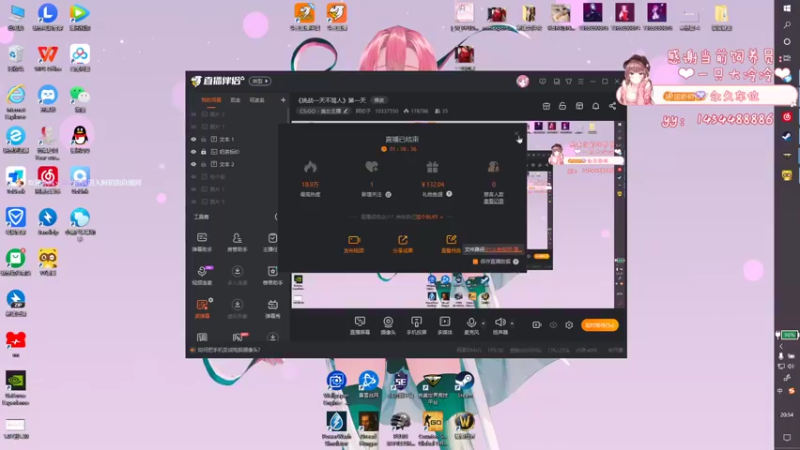Open stream settings gear icon
800x450 pixels.
click(x=569, y=325)
